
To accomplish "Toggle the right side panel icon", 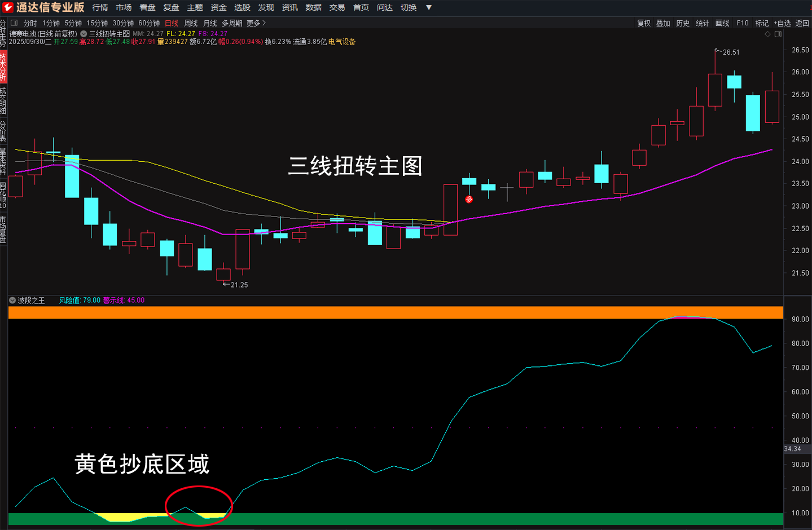I will point(778,34).
